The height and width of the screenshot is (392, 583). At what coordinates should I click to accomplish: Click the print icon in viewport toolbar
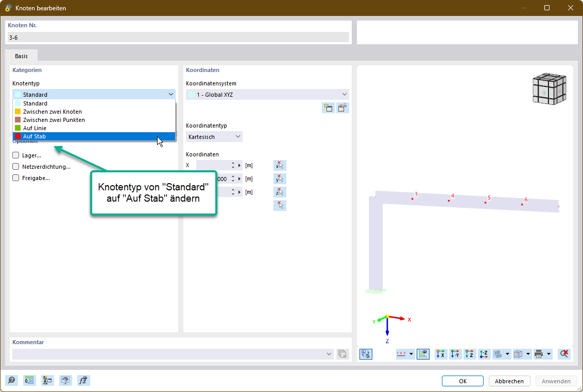[538, 354]
